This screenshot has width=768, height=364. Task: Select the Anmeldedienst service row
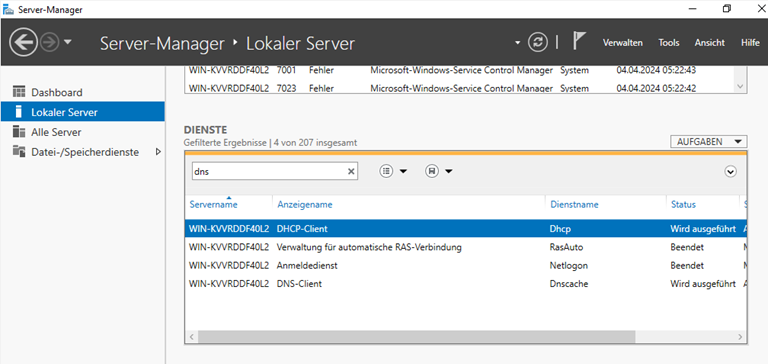[x=465, y=266]
